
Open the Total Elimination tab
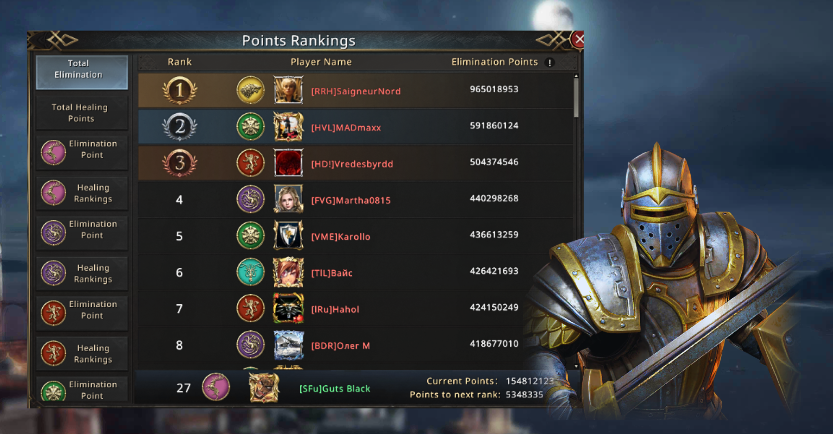(x=82, y=71)
